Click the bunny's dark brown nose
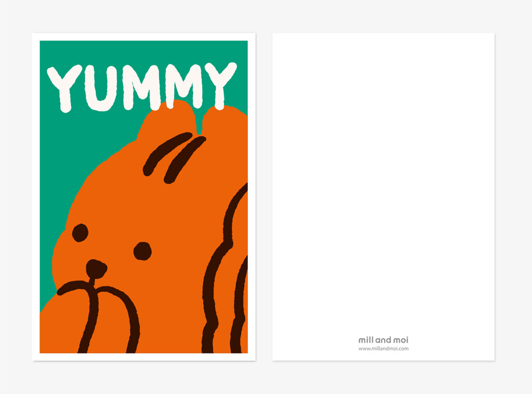The width and height of the screenshot is (532, 394). [x=96, y=269]
